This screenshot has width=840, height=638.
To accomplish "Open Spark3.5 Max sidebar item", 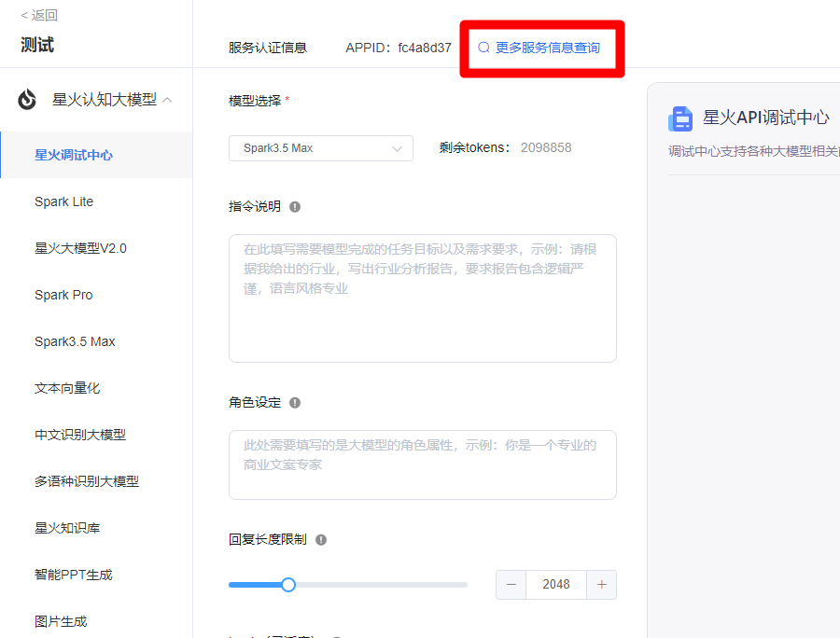I will (75, 341).
